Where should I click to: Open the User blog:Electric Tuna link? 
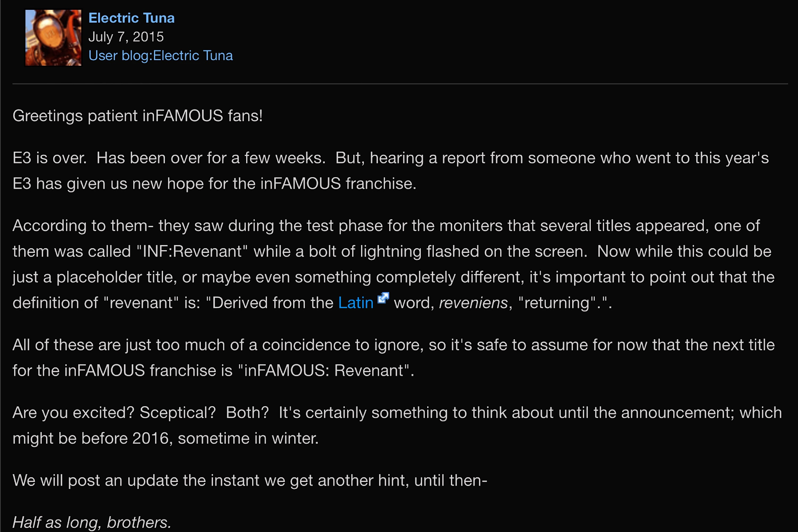pyautogui.click(x=160, y=56)
